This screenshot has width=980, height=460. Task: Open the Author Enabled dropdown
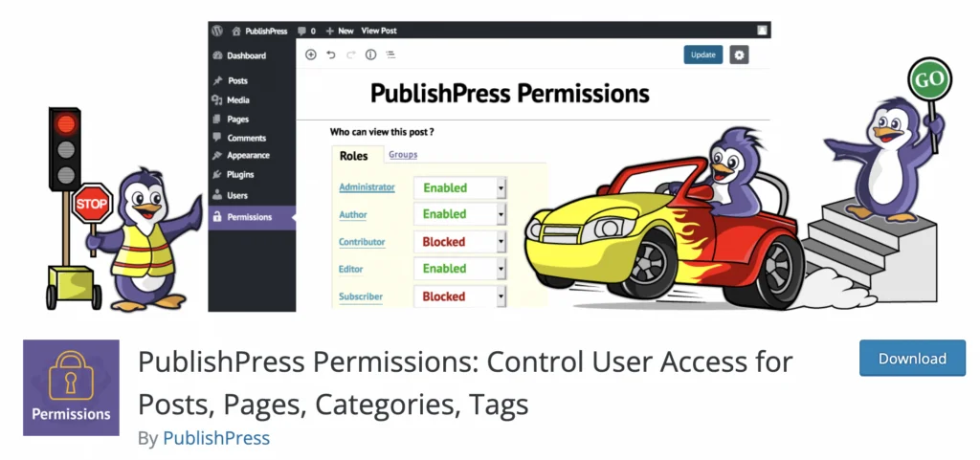(x=460, y=215)
